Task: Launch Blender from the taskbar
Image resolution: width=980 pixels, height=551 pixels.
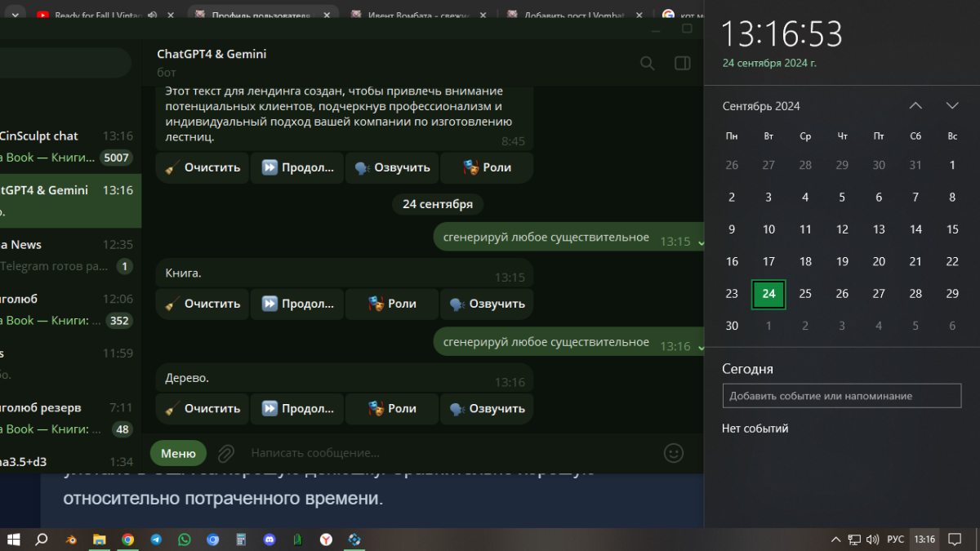Action: click(x=72, y=540)
